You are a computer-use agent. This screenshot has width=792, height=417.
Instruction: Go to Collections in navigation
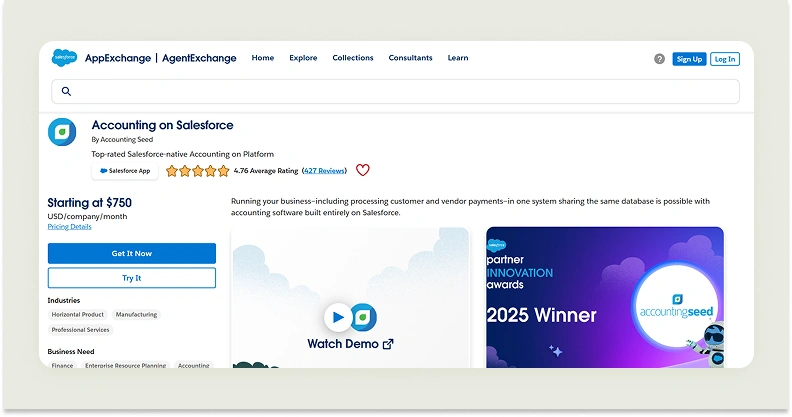(x=353, y=58)
